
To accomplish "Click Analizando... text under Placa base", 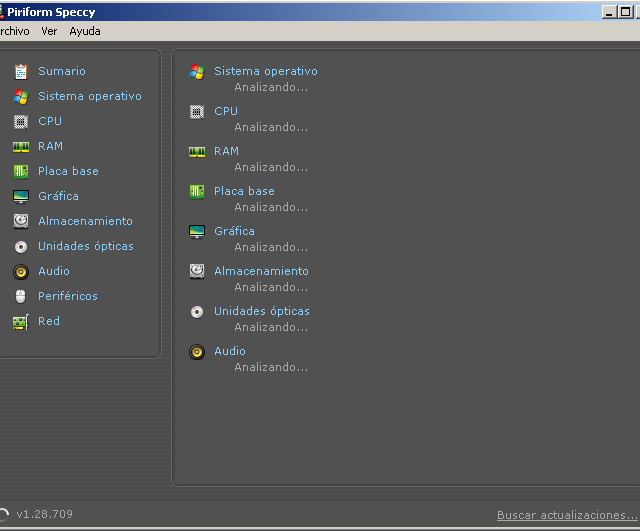I will 271,207.
